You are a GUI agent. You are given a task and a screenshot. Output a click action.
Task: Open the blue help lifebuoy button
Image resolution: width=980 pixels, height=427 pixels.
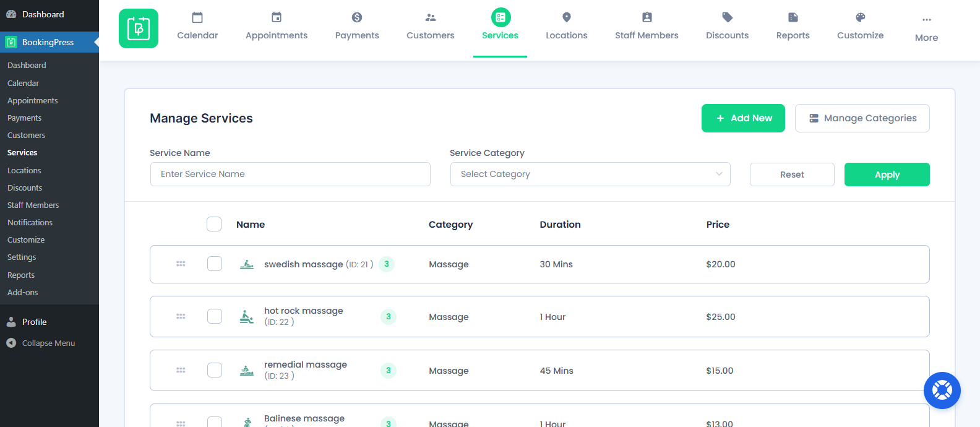942,390
